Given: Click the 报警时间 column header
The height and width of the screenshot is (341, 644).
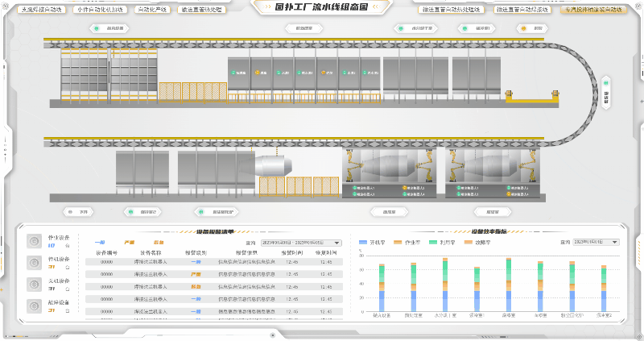Looking at the screenshot, I should pyautogui.click(x=292, y=252).
